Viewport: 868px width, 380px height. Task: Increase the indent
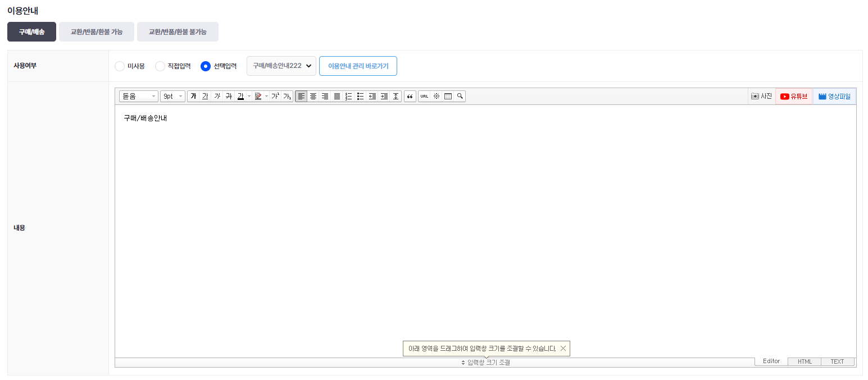coord(384,96)
